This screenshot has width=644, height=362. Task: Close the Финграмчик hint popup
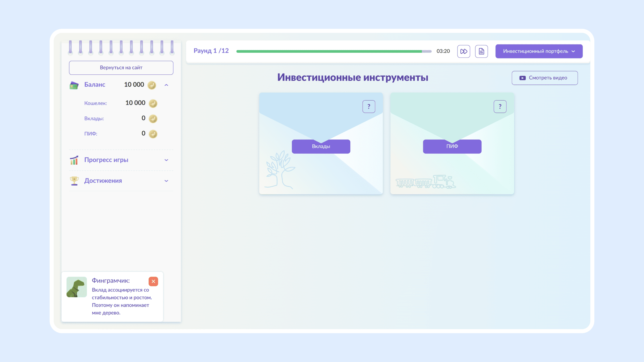click(x=153, y=281)
